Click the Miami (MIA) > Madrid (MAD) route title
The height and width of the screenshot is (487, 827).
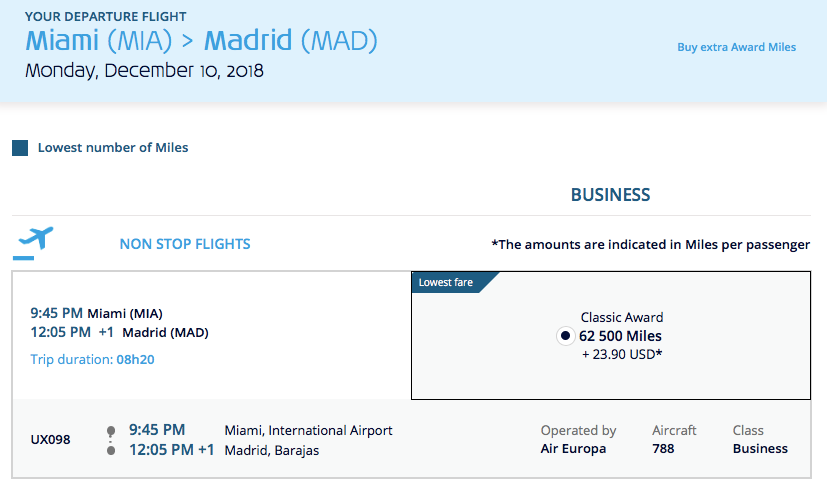[201, 41]
